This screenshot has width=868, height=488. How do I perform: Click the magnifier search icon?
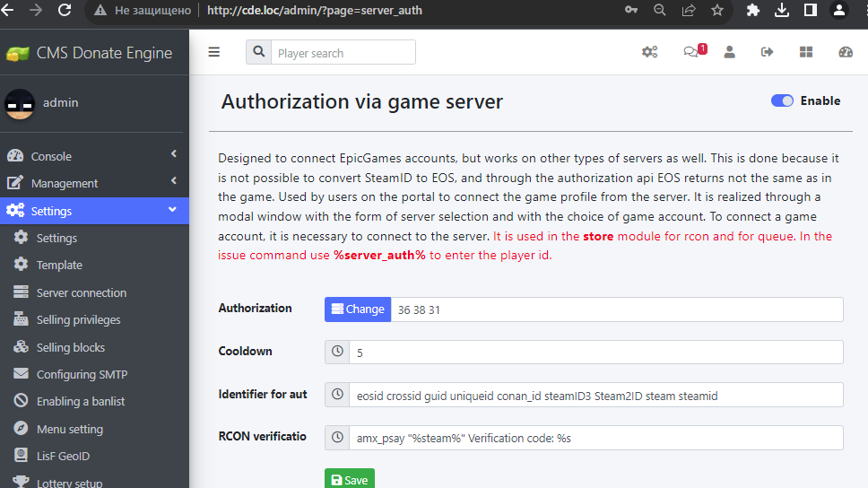(259, 52)
